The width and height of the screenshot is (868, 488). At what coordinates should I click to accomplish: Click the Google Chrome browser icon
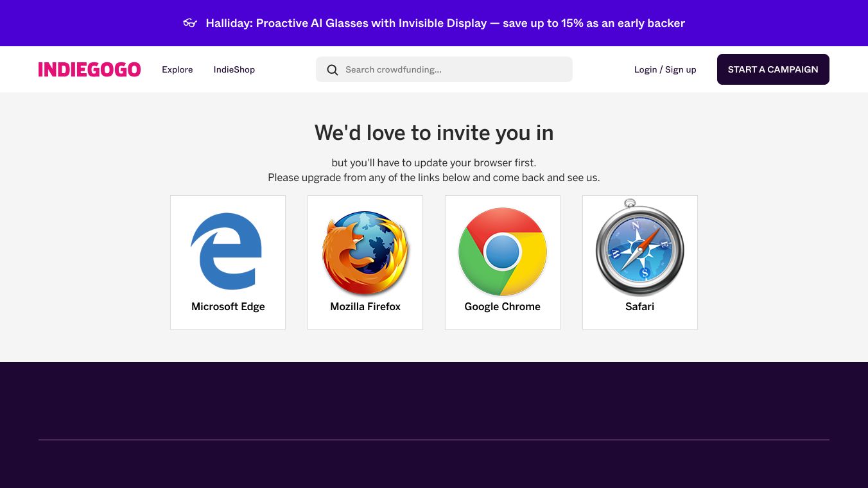coord(503,252)
